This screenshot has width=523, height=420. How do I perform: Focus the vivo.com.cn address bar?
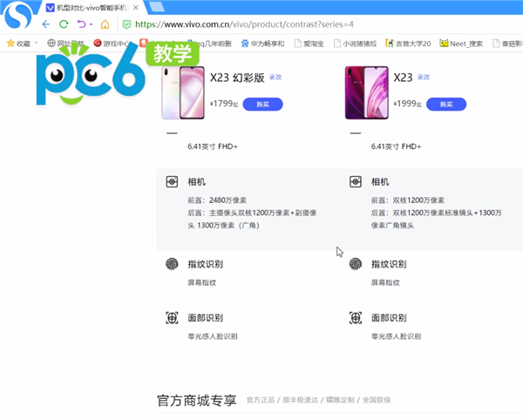point(244,24)
